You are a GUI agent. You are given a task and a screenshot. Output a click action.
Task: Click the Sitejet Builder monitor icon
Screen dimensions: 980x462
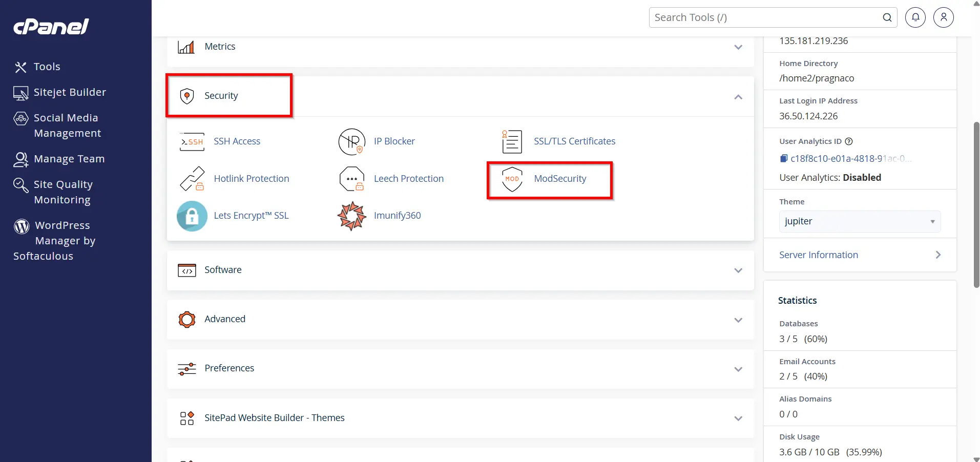point(20,93)
